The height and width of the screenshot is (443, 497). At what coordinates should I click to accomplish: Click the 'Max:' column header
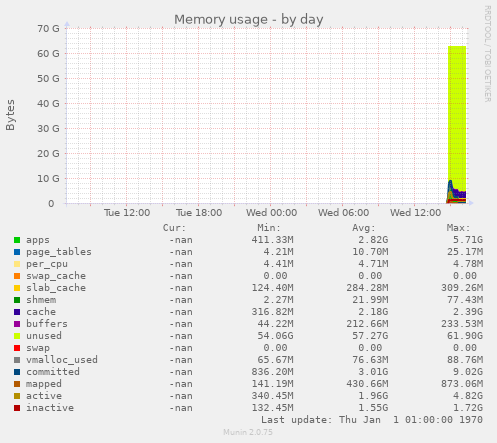pyautogui.click(x=458, y=228)
